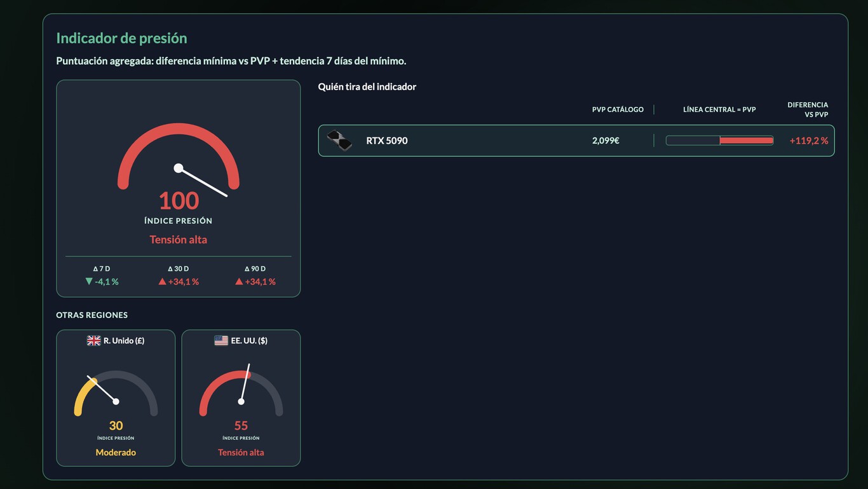
Task: Click the yellow R. Unido gauge dial
Action: click(x=116, y=394)
